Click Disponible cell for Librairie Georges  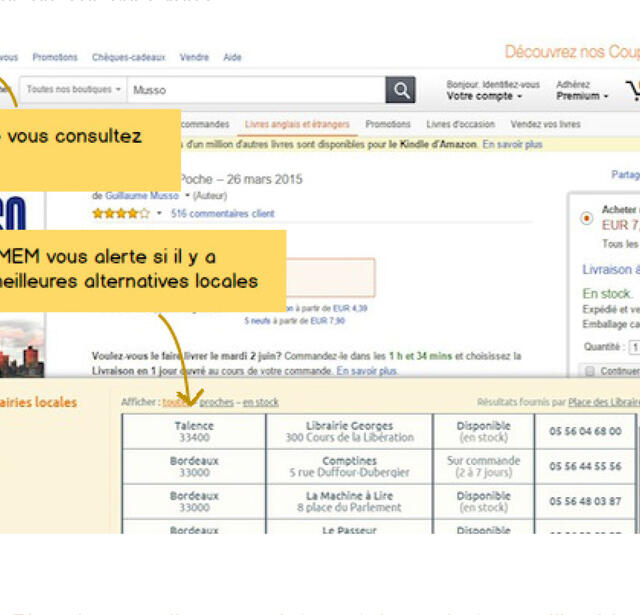[x=484, y=432]
